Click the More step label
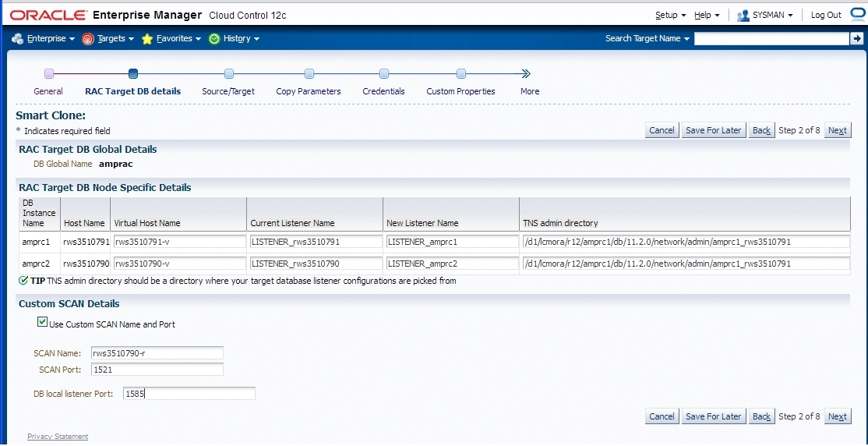This screenshot has height=446, width=868. click(x=530, y=91)
